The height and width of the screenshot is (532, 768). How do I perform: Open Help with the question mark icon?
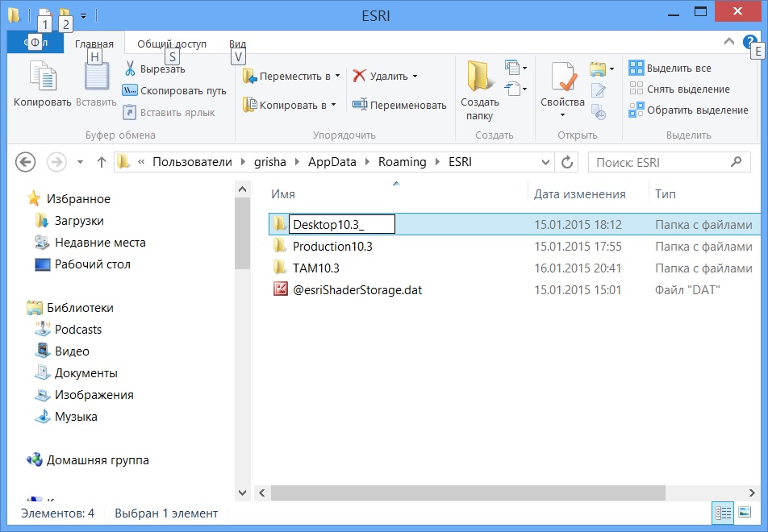[749, 42]
